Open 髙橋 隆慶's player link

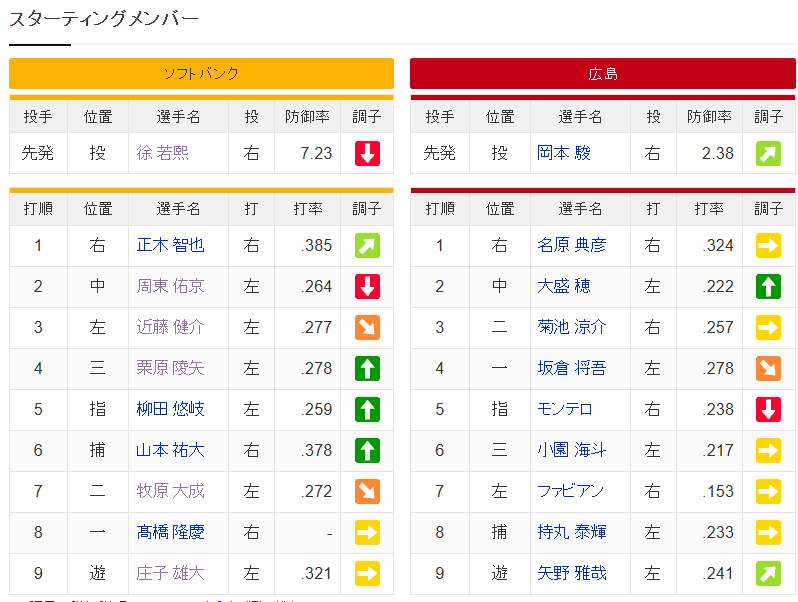point(170,532)
